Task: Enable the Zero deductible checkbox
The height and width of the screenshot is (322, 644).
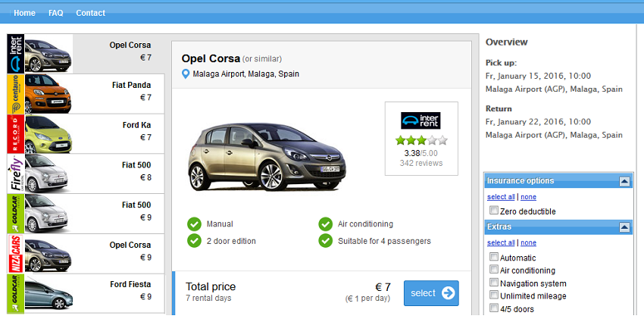Action: [x=494, y=211]
